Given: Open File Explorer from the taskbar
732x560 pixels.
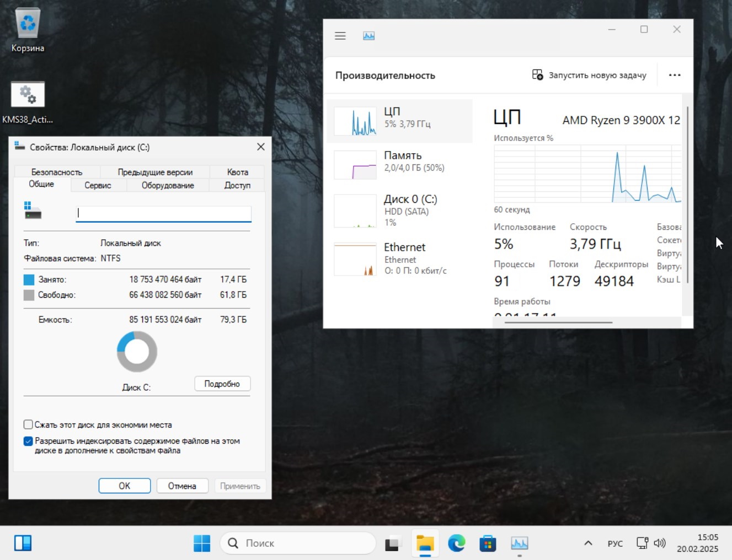Looking at the screenshot, I should pyautogui.click(x=425, y=543).
